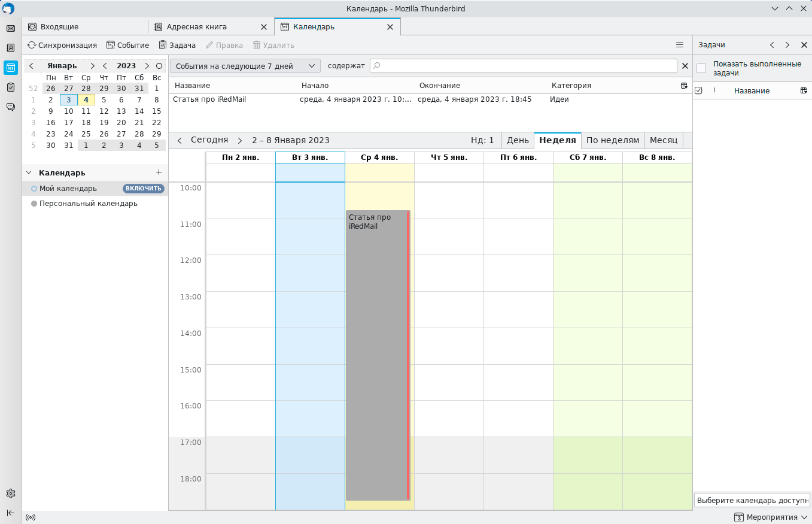Collapse the Календарь list section

(29, 172)
